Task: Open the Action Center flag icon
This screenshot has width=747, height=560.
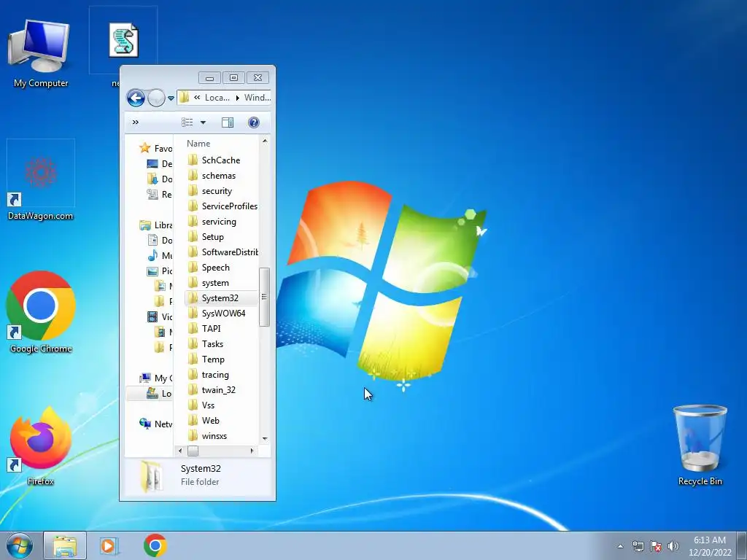Action: pos(656,546)
